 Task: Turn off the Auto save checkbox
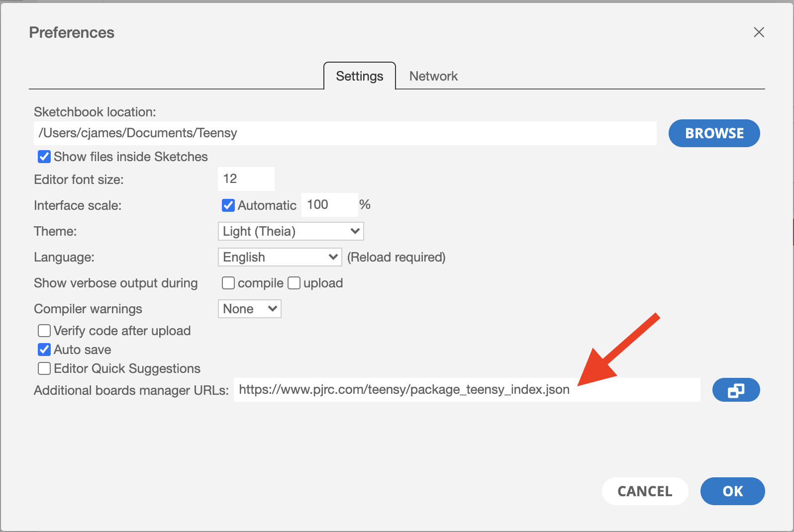[x=44, y=350]
